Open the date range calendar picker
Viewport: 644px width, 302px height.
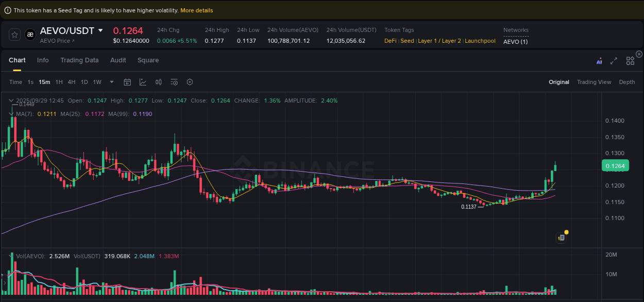[x=127, y=82]
